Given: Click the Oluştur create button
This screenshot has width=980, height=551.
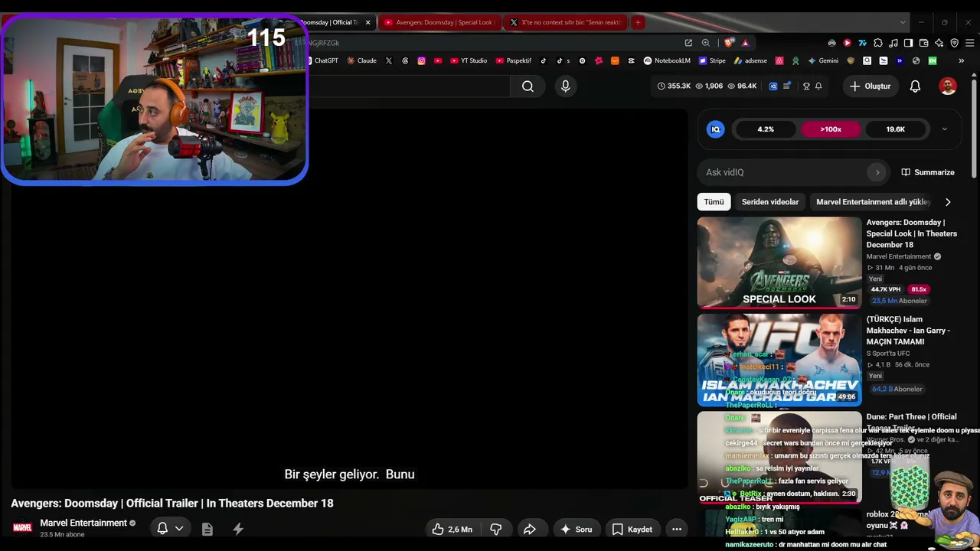Looking at the screenshot, I should (x=871, y=86).
